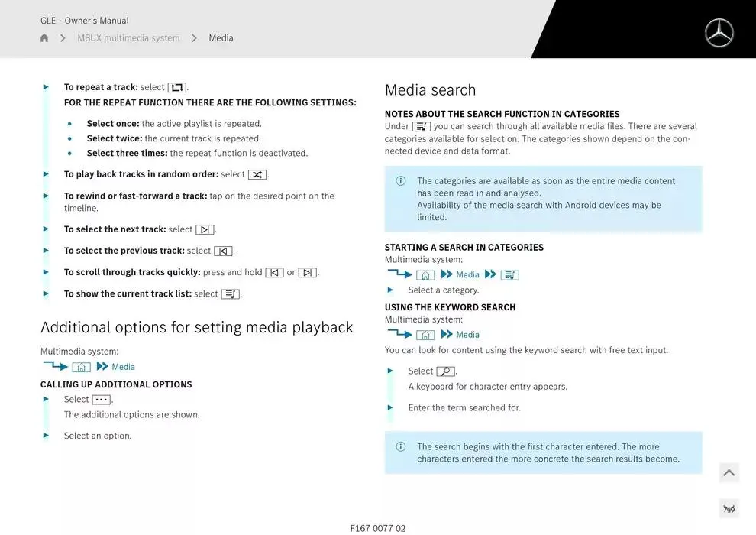Viewport: 756px width, 535px height.
Task: Click Media link under Starting a search in categories
Action: [467, 275]
